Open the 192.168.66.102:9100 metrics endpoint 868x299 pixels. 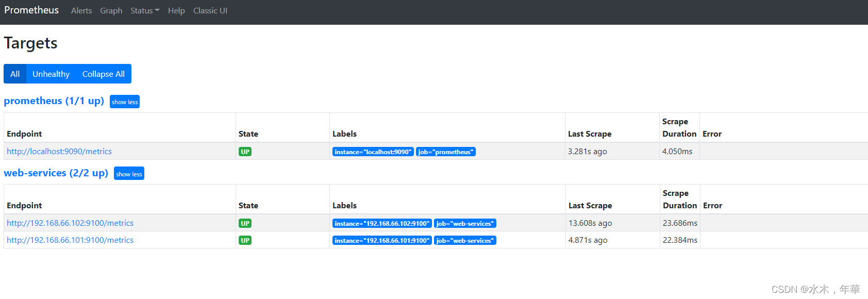(x=70, y=223)
